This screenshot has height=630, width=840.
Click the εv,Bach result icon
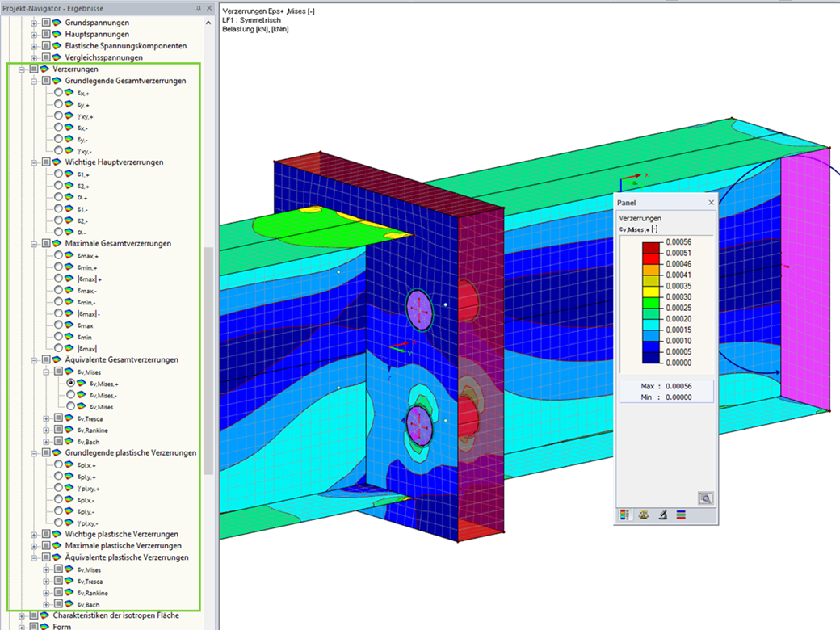tap(69, 441)
